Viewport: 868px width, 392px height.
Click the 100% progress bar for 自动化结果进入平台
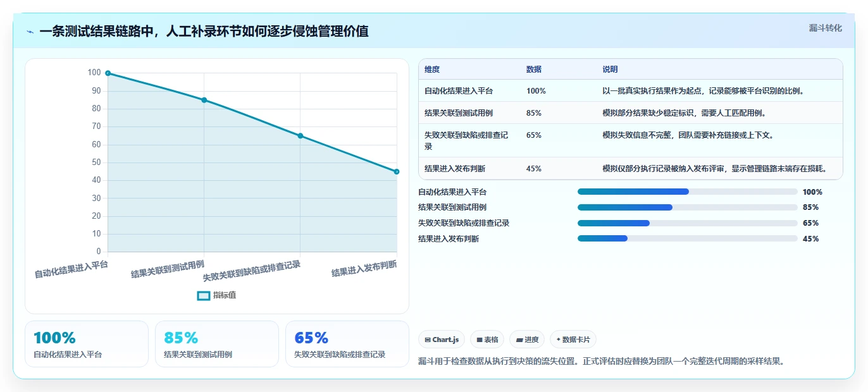[x=688, y=192]
